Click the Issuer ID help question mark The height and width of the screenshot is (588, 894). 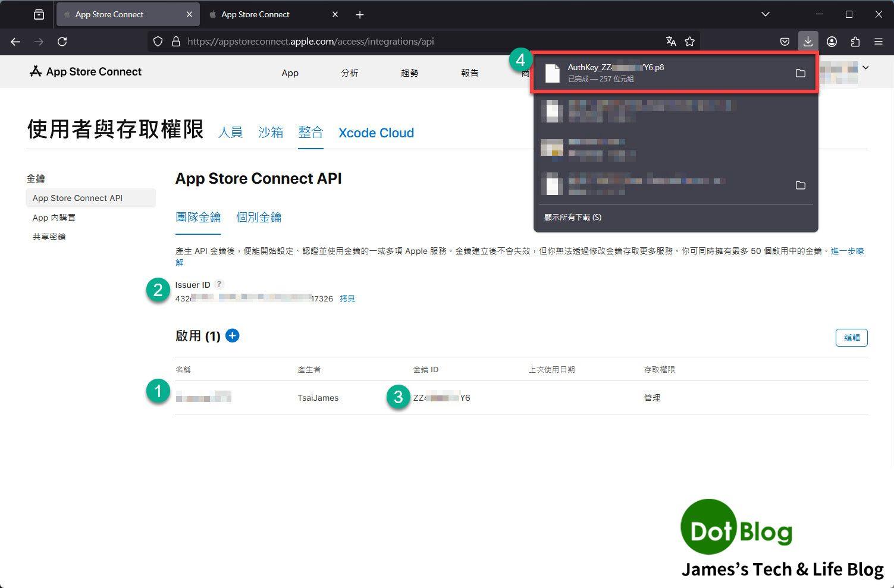[219, 284]
